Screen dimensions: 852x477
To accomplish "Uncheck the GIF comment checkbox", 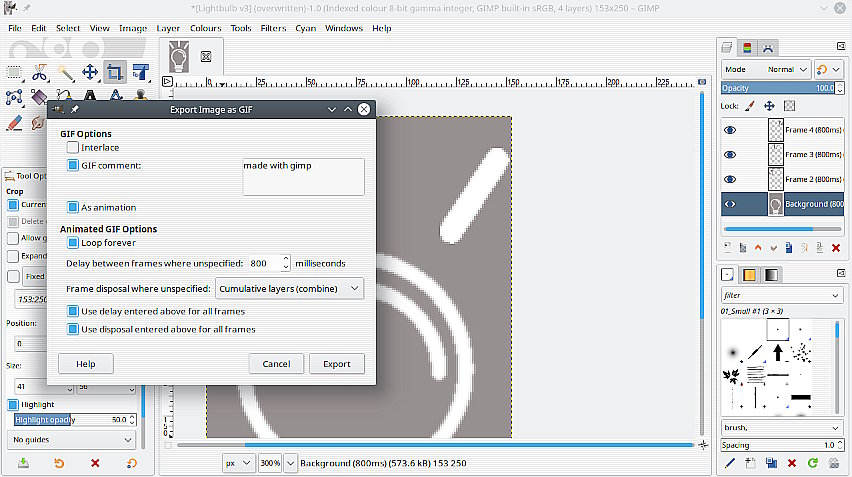I will click(73, 165).
